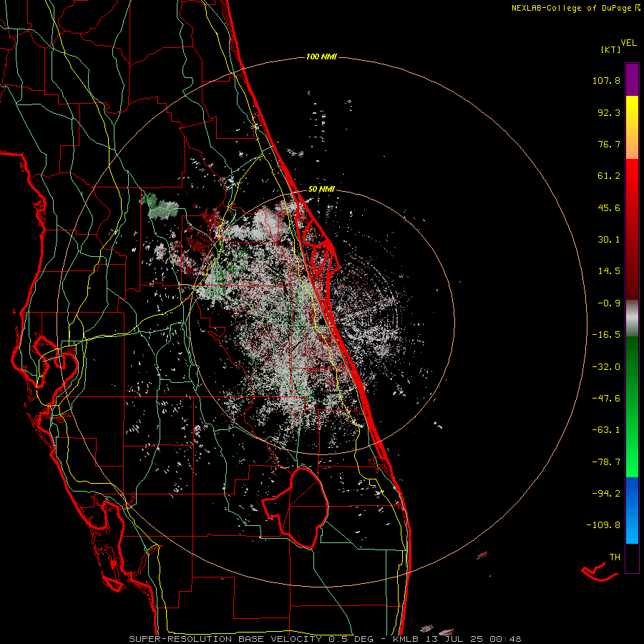Screen dimensions: 644x644
Task: Click the -47.6 velocity scale value
Action: coord(606,399)
